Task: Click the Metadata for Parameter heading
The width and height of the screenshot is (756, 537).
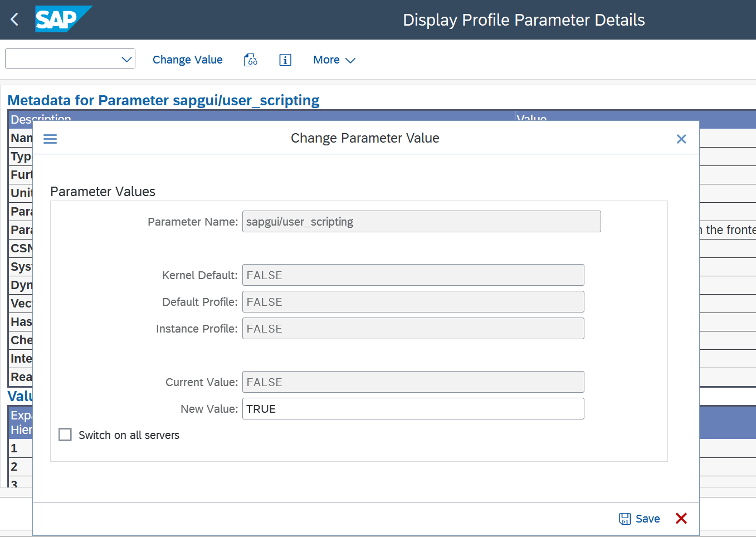Action: point(163,100)
